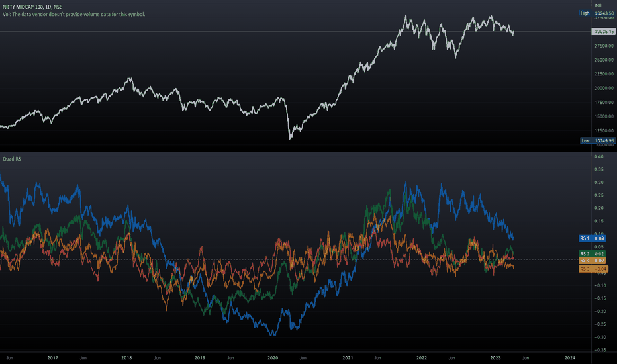Click the 2022 label on time axis
Viewport: 617px width, 364px height.
(x=422, y=358)
